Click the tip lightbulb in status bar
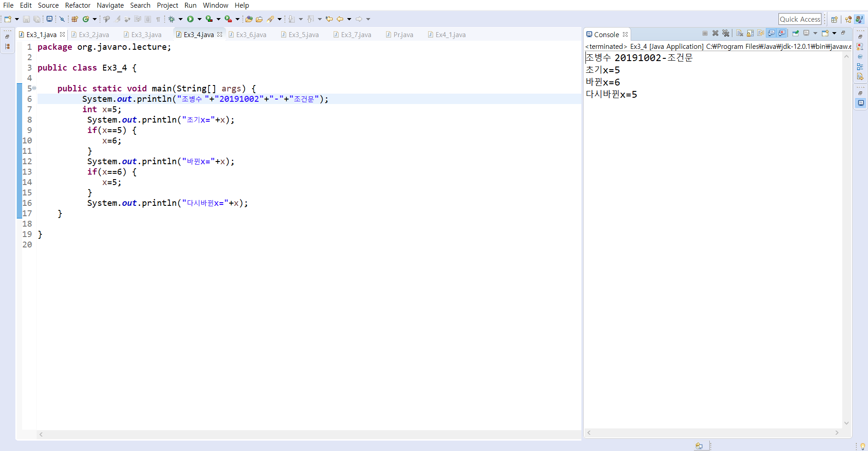The height and width of the screenshot is (451, 868). [863, 446]
